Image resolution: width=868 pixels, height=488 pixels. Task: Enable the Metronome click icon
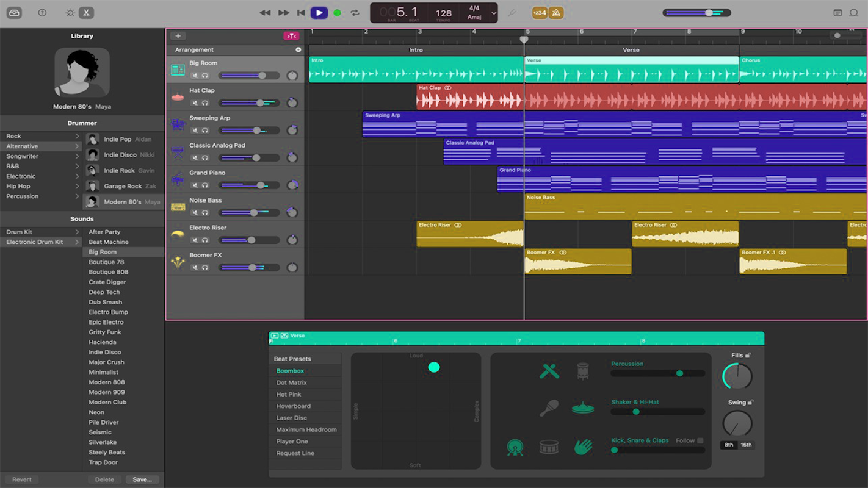click(556, 13)
